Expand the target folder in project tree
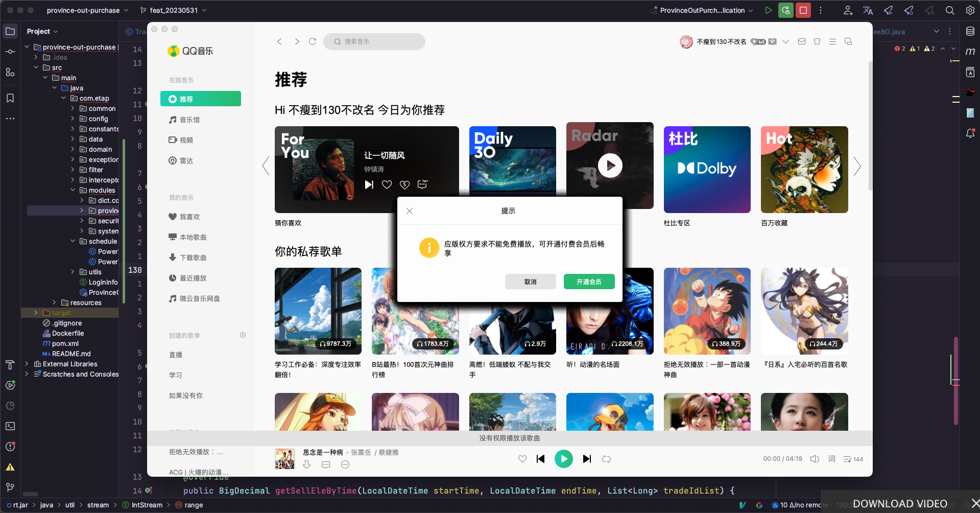 [x=36, y=313]
